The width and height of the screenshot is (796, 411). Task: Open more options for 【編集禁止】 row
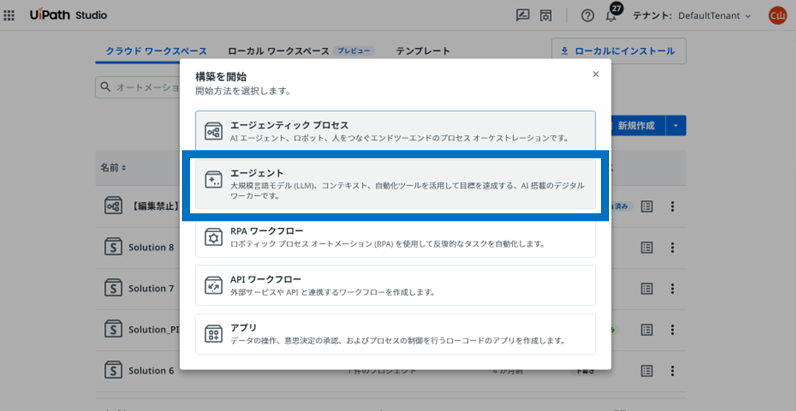click(x=673, y=206)
